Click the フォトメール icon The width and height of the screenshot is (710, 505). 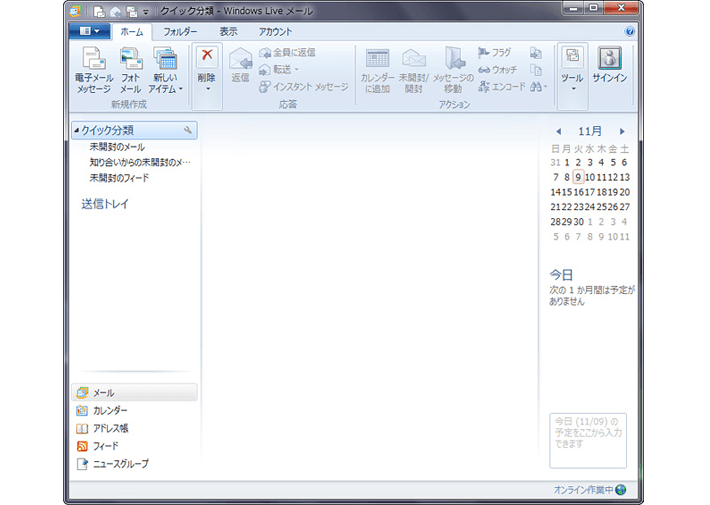[131, 60]
